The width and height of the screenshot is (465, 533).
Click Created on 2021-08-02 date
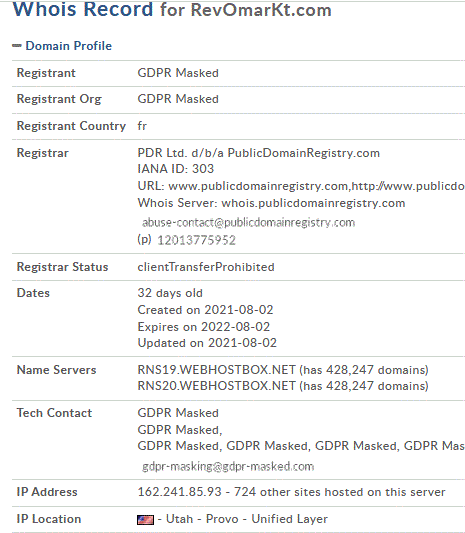205,310
